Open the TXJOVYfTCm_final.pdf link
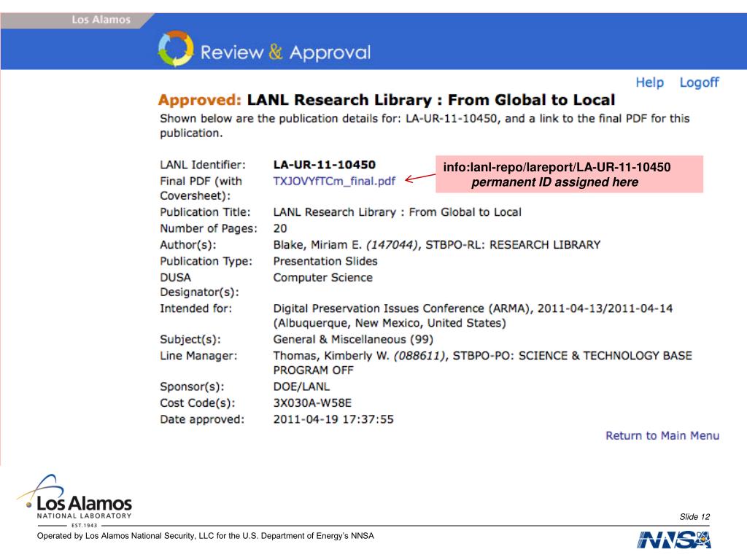Image resolution: width=747 pixels, height=560 pixels. (334, 181)
